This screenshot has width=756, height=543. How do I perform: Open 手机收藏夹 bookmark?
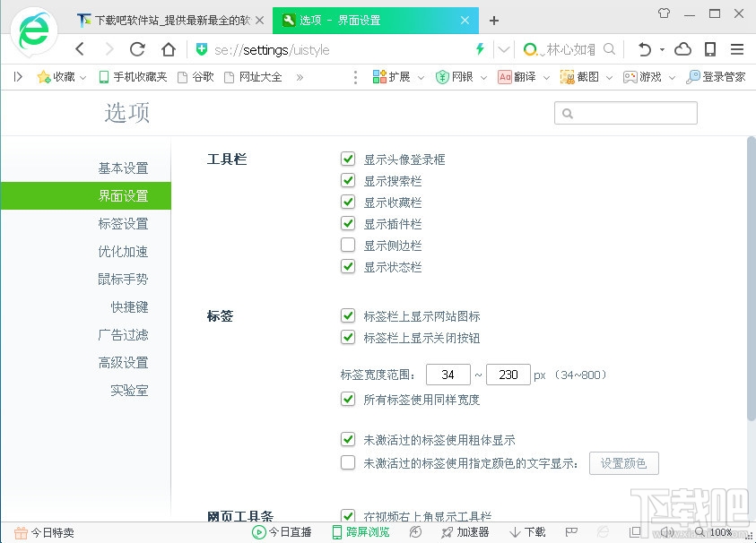(133, 77)
